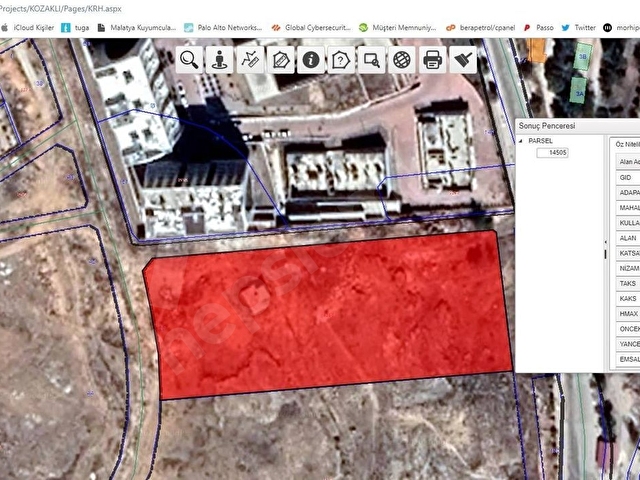This screenshot has height=480, width=640.
Task: Open Palo Alto Networks bookmark
Action: (x=223, y=28)
